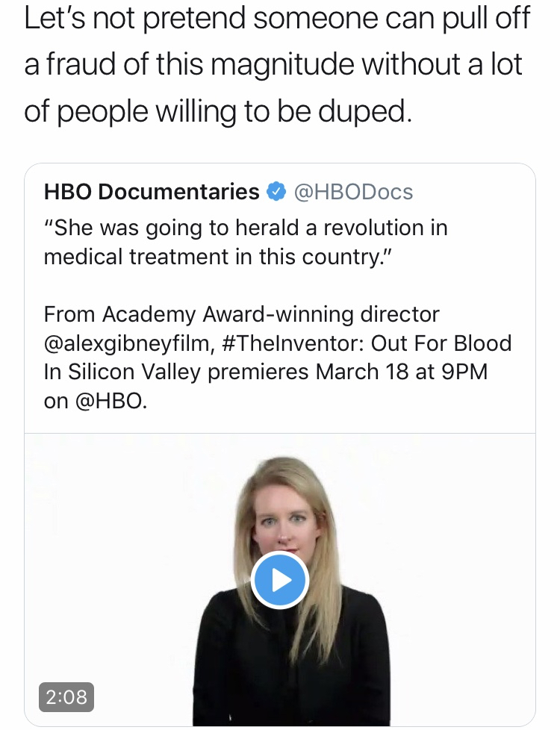The image size is (560, 730).
Task: Click the @HBODocs handle
Action: (x=353, y=192)
